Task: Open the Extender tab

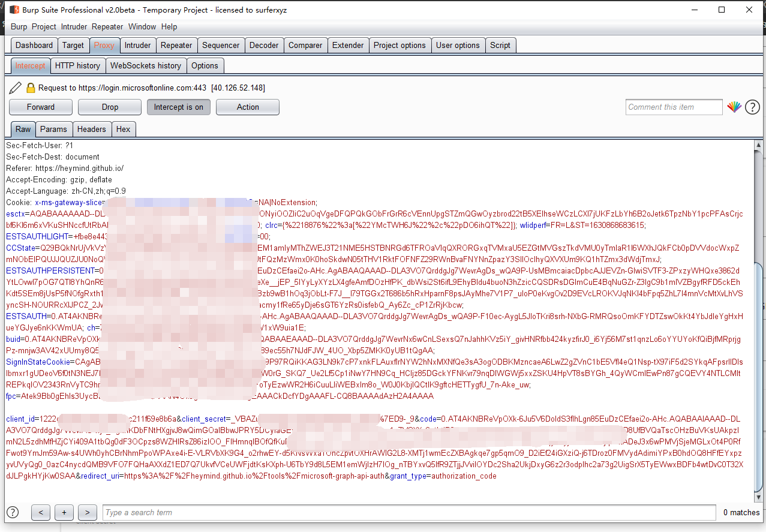Action: [348, 45]
